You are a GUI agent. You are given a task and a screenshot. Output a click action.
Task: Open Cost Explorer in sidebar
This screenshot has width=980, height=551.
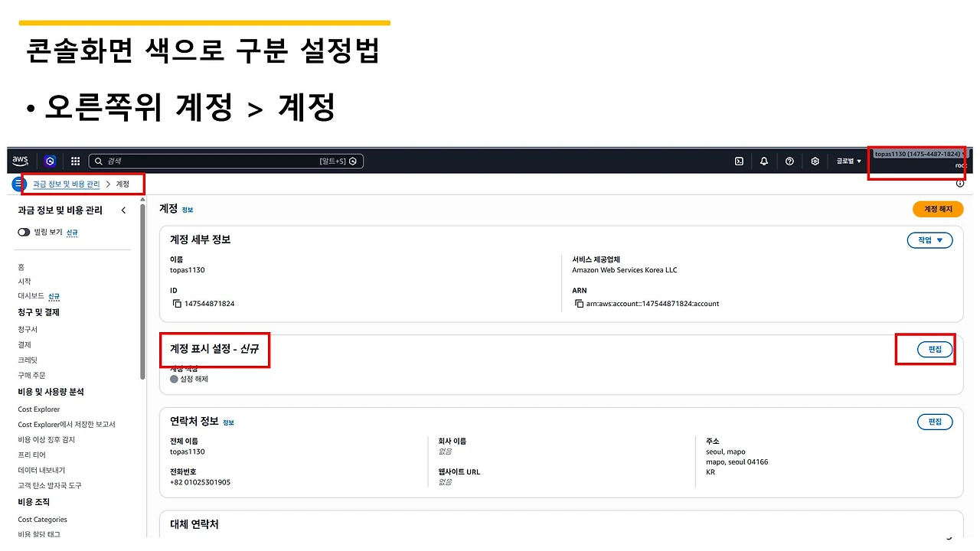pos(38,409)
